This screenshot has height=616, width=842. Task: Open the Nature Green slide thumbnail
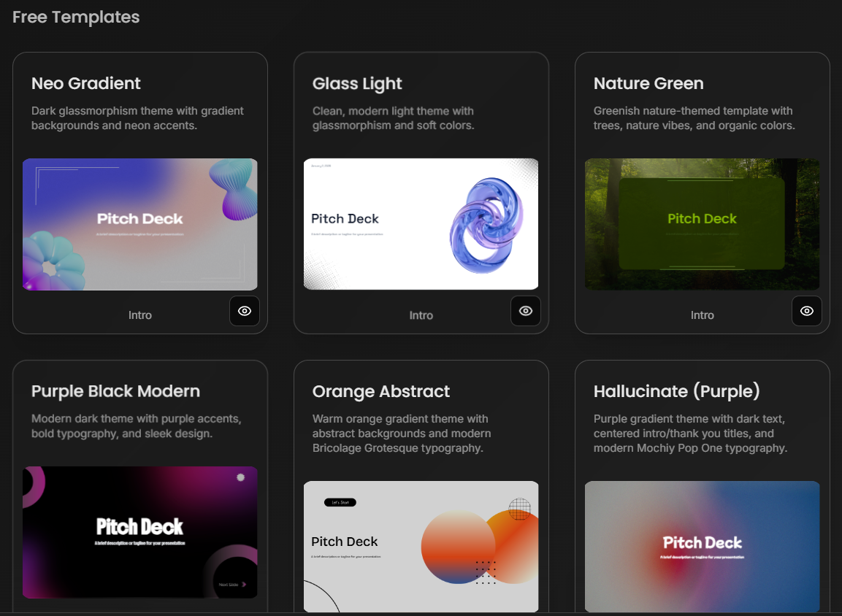click(x=703, y=224)
